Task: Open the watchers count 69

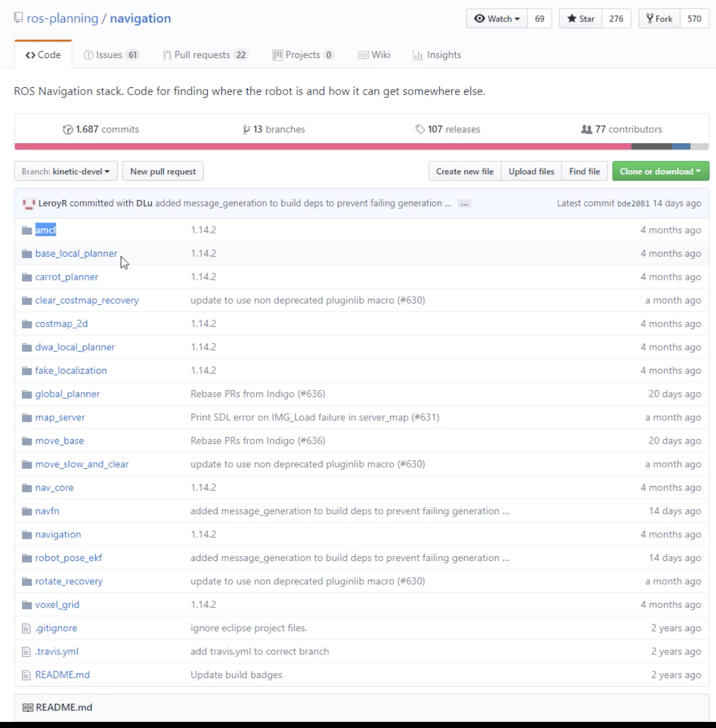Action: click(x=539, y=18)
